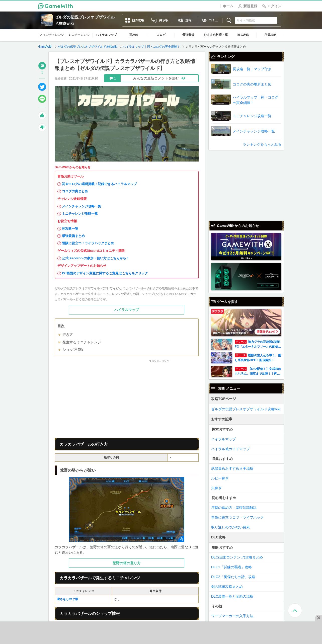Focus the サイト内検索 search field

click(x=256, y=20)
